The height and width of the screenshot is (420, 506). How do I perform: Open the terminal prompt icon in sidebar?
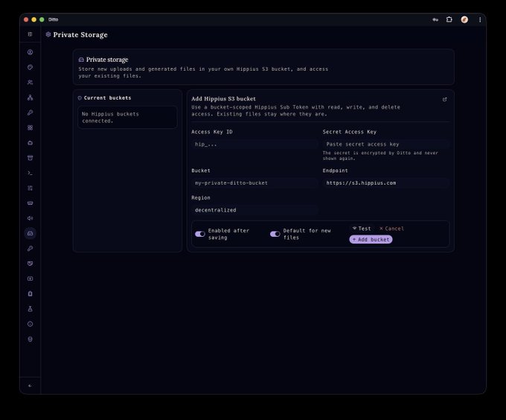(x=30, y=173)
